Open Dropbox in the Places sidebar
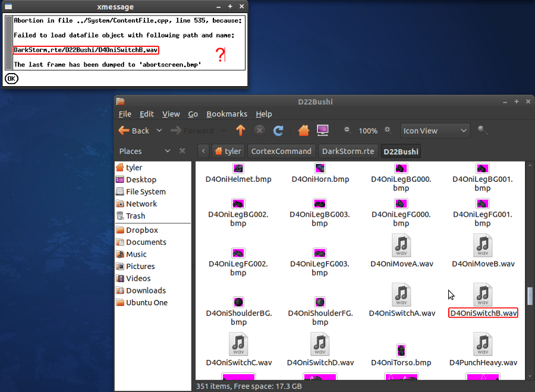 (x=141, y=230)
